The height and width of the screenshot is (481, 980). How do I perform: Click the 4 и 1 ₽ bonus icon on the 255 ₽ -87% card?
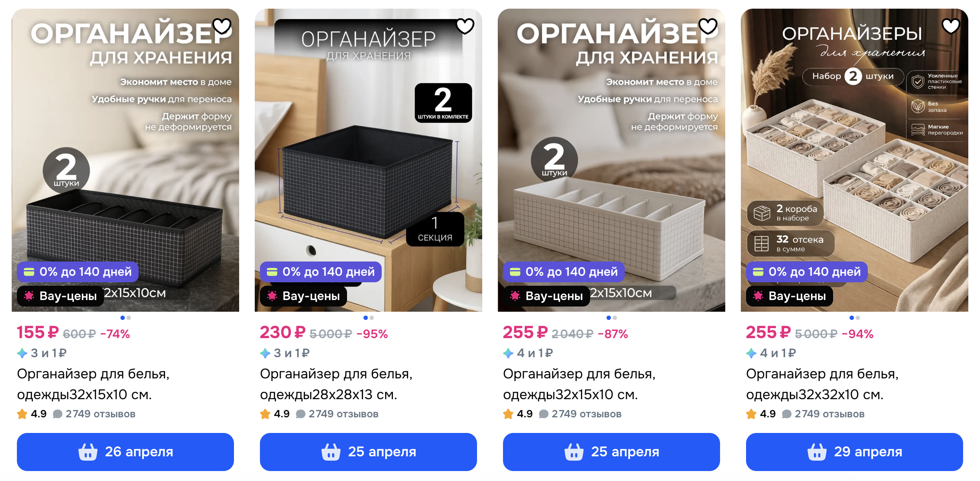(x=508, y=353)
